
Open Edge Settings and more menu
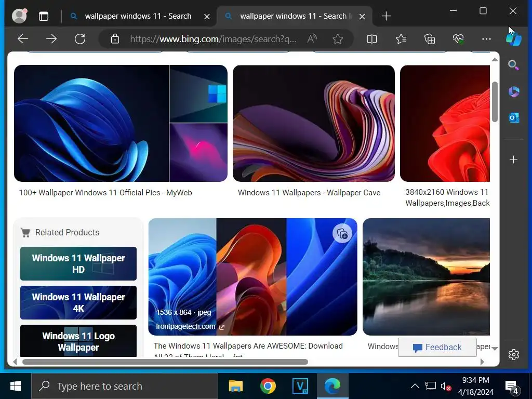coord(486,39)
